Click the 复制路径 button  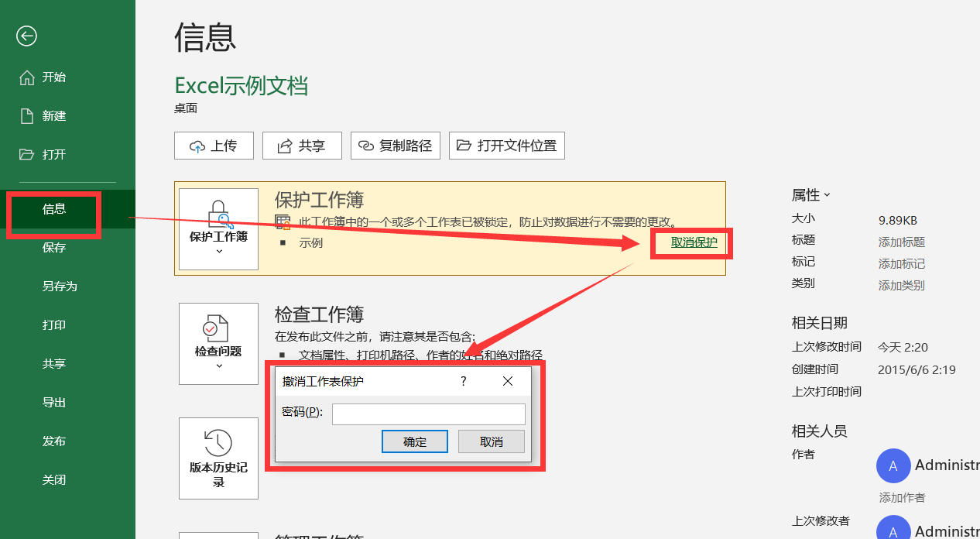396,146
